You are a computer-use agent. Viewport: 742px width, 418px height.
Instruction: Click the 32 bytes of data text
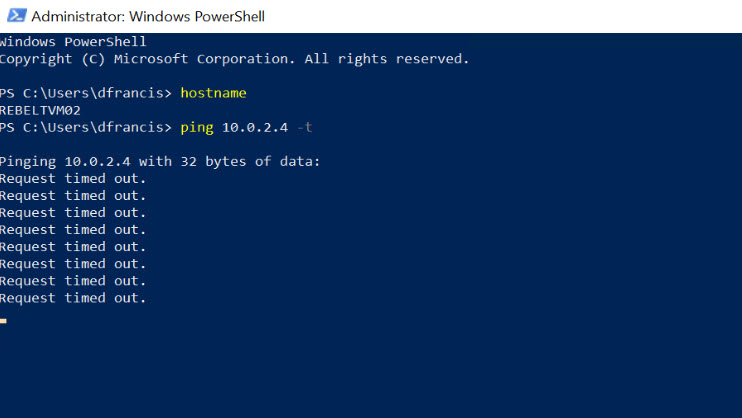(x=250, y=161)
